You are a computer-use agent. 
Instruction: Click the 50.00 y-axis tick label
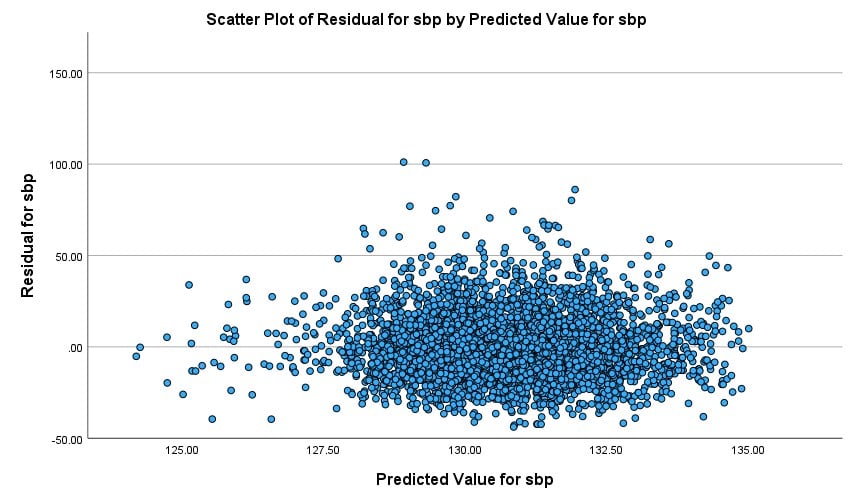65,256
